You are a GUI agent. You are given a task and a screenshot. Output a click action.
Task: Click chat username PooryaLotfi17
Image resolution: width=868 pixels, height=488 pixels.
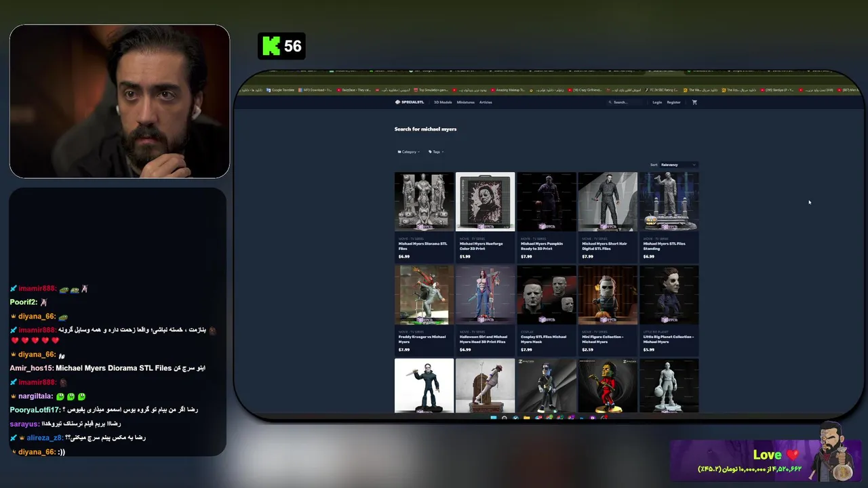(35, 410)
